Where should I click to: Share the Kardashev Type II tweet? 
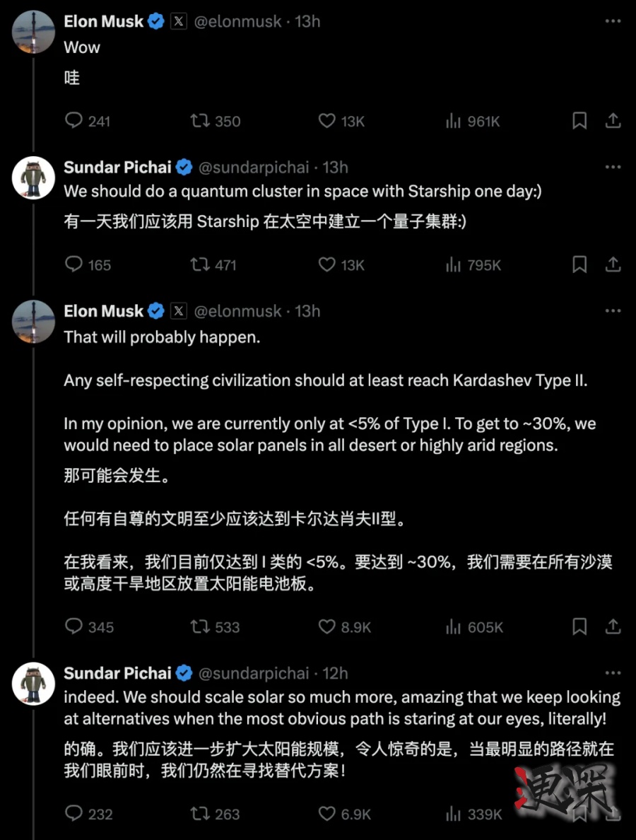coord(613,626)
